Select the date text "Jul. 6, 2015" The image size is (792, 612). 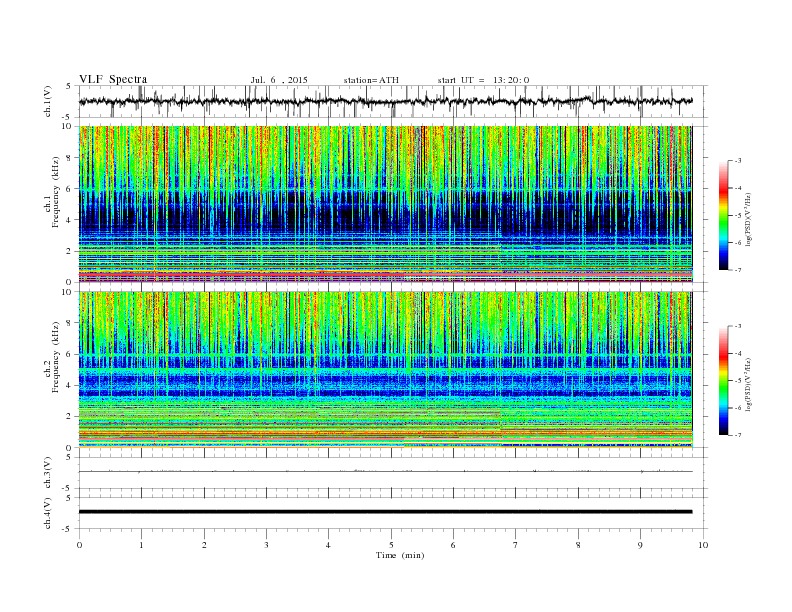click(x=279, y=80)
